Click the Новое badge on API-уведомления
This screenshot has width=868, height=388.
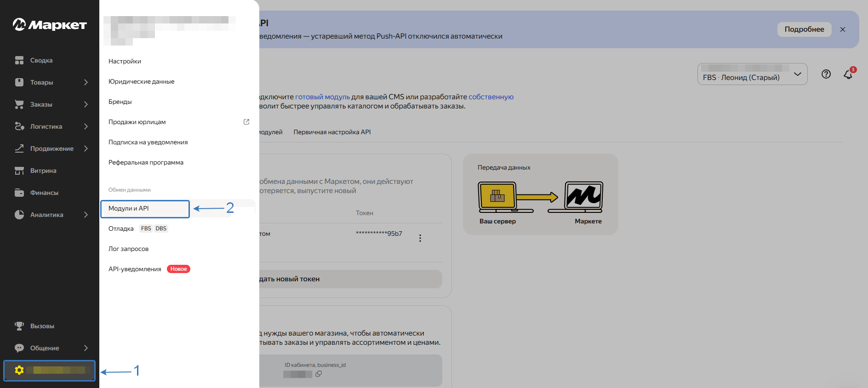[178, 269]
